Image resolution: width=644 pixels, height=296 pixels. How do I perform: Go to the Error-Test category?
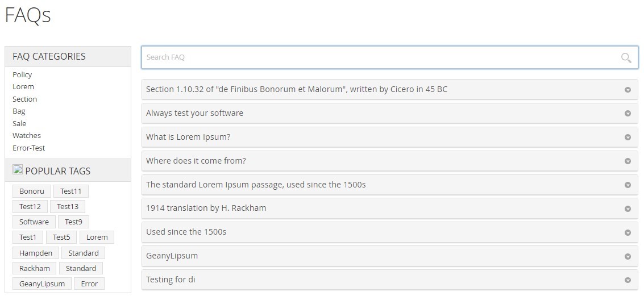pyautogui.click(x=29, y=148)
